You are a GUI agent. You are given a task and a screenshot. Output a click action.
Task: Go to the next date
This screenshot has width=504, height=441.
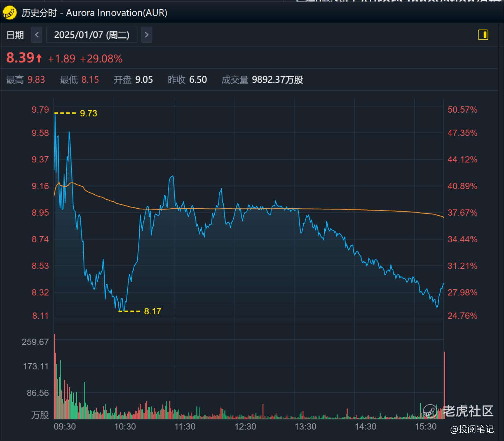click(x=146, y=35)
